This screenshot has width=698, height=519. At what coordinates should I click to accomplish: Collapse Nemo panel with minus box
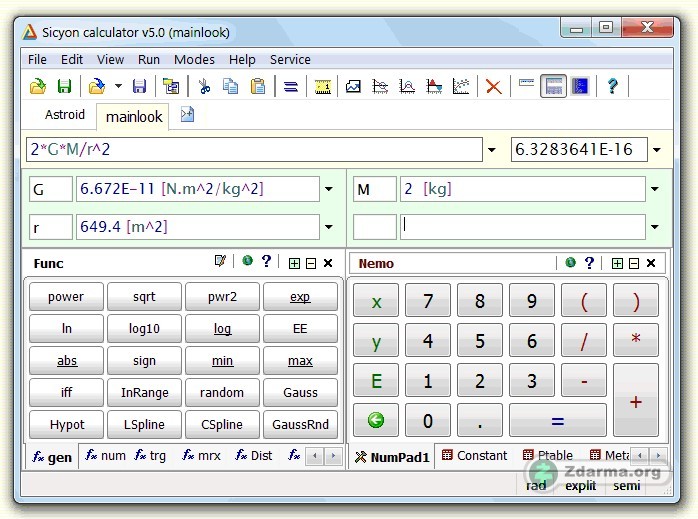[x=634, y=264]
